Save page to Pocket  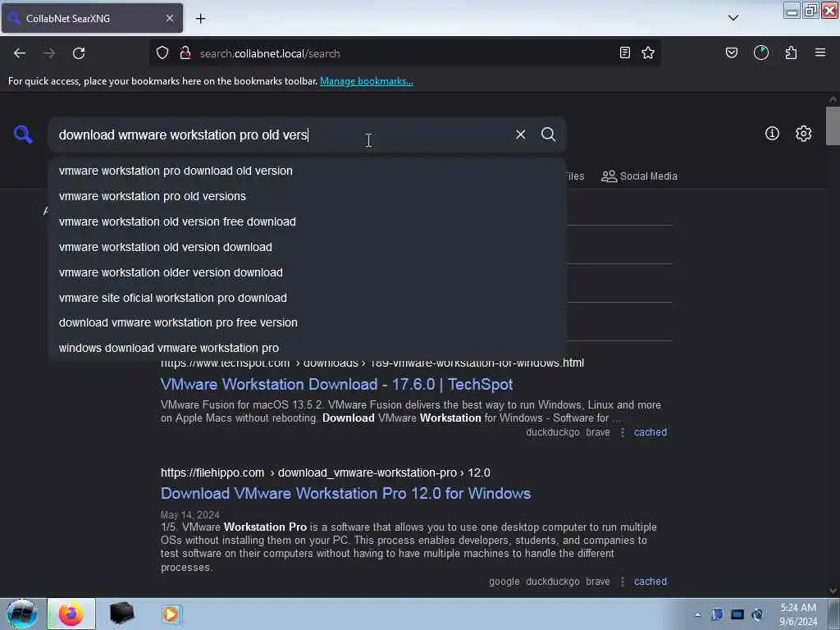point(732,52)
